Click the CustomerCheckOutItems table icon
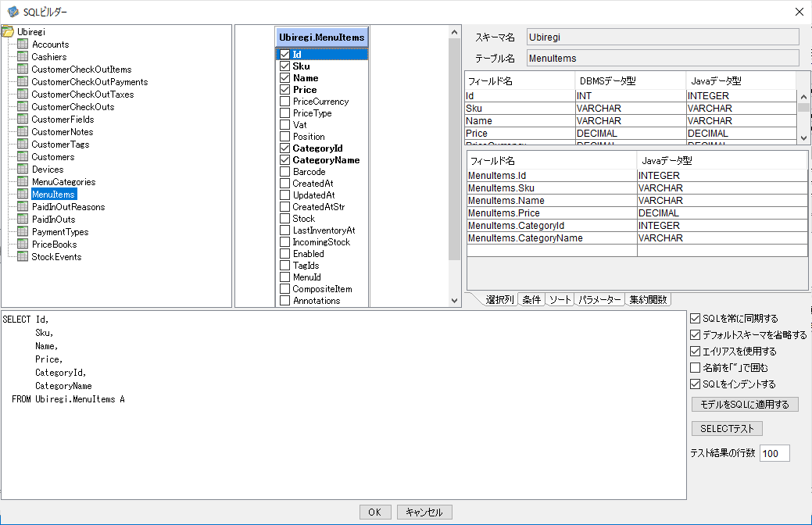The height and width of the screenshot is (525, 812). point(23,69)
